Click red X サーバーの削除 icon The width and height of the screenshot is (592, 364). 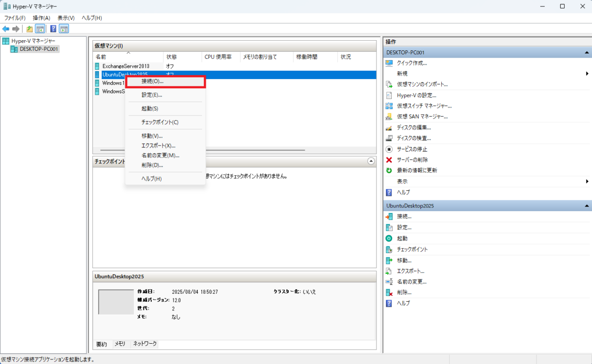tap(389, 160)
